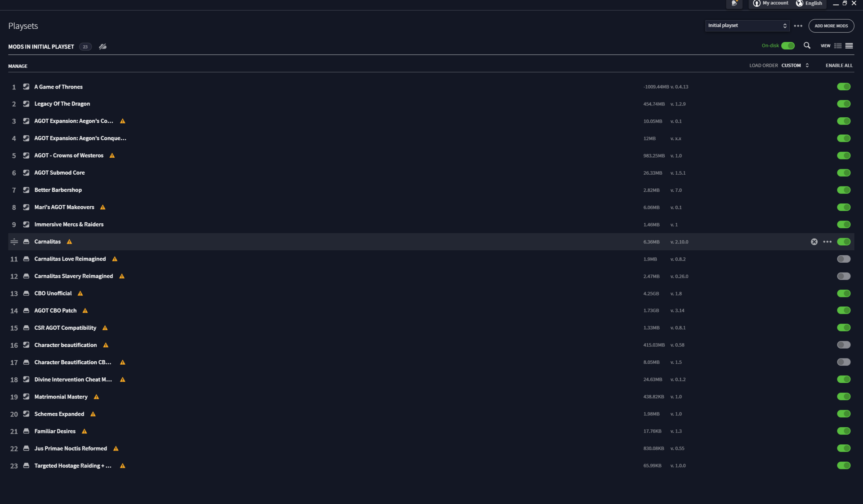Click warning icon beside AGOT - Crowns of Westeros
This screenshot has height=504, width=863.
point(112,155)
